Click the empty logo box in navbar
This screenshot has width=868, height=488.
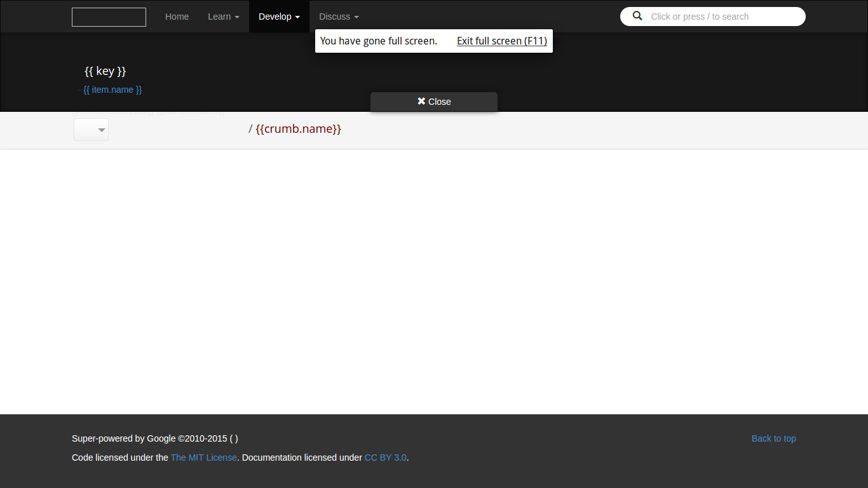pyautogui.click(x=109, y=17)
